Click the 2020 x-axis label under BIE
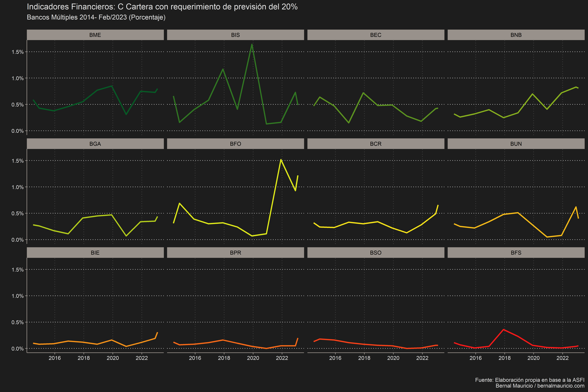Viewport: 588px width, 392px height. point(113,358)
